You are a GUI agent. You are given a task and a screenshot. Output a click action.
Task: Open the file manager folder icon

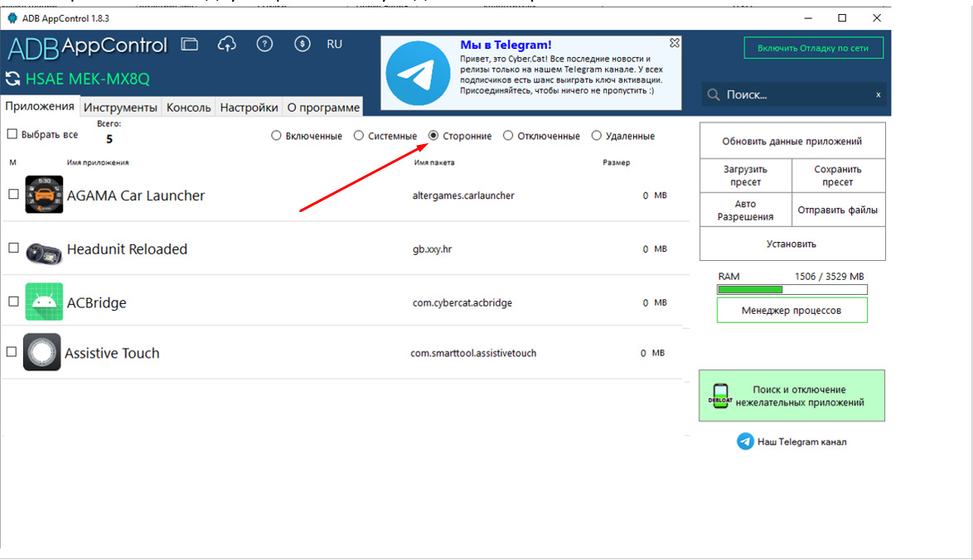pyautogui.click(x=189, y=44)
